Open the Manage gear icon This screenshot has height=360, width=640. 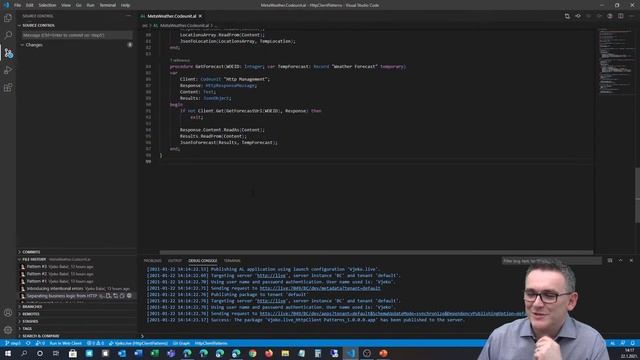click(8, 330)
